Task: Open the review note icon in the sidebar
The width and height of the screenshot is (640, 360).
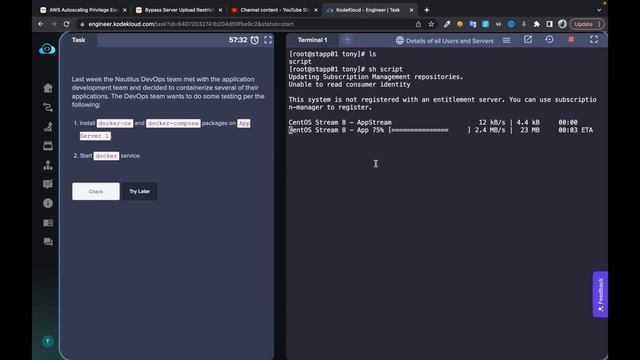Action: 48,184
